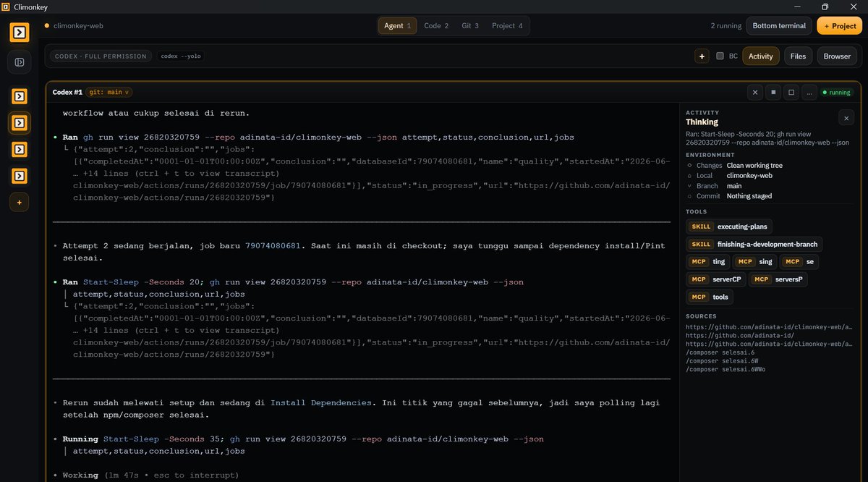Click the MCP sing tool chip

pyautogui.click(x=755, y=262)
